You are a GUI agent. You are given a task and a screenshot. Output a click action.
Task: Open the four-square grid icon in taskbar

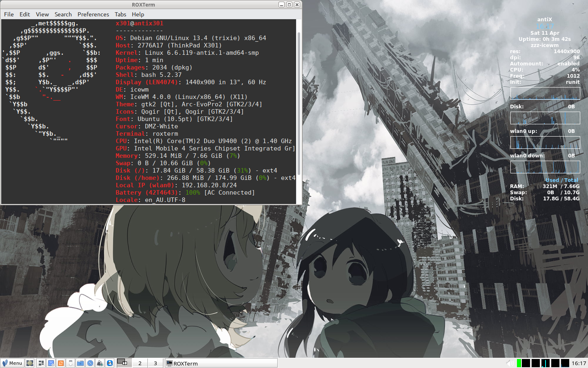click(41, 363)
